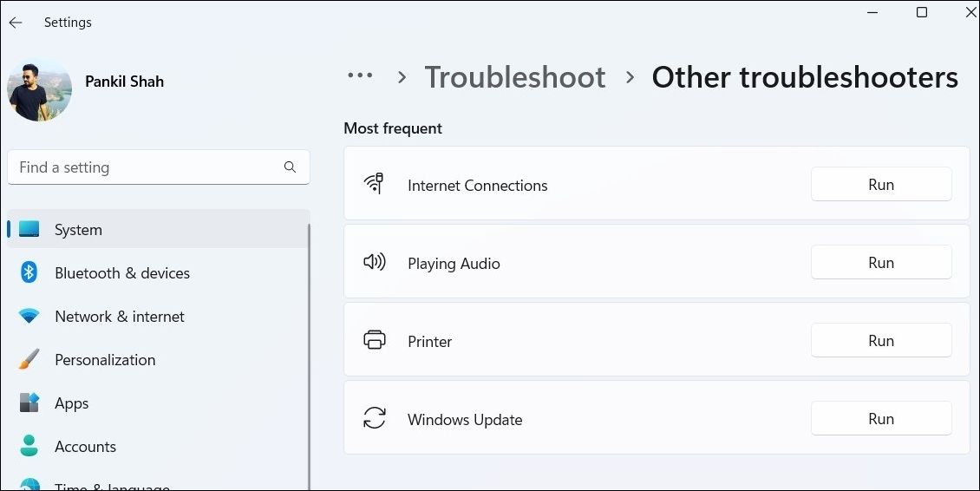Run the Windows Update troubleshooter

(881, 419)
